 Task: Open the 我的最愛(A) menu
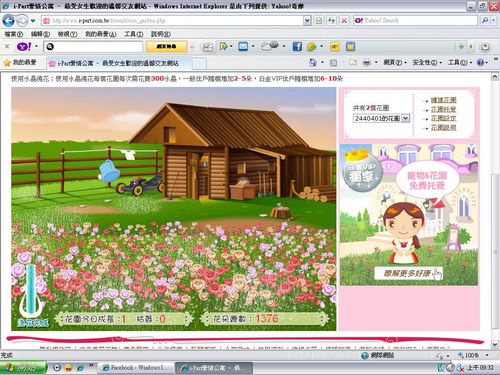coord(101,34)
